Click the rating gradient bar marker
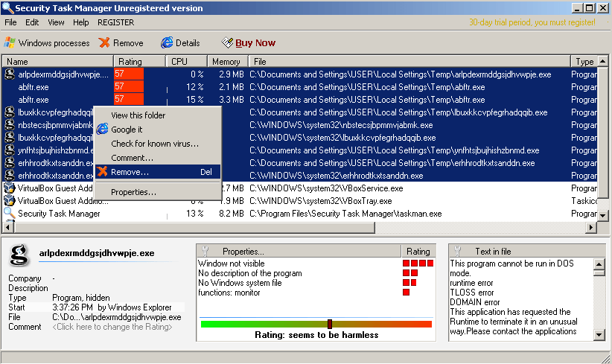 (330, 324)
